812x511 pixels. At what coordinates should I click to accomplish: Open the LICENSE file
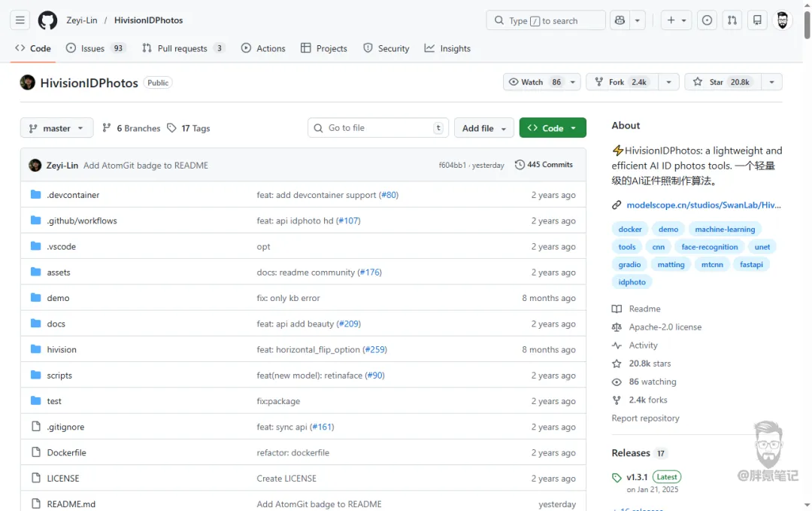point(63,479)
